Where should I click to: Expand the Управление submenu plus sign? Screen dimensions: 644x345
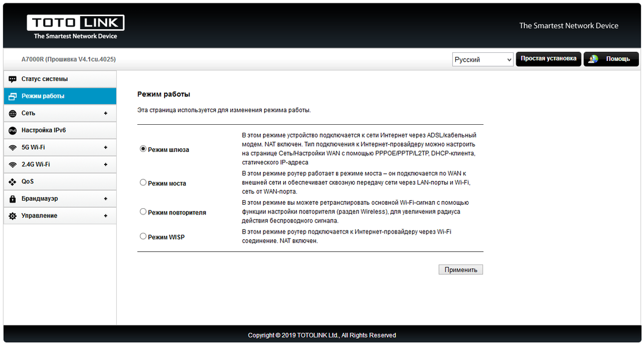pyautogui.click(x=105, y=216)
